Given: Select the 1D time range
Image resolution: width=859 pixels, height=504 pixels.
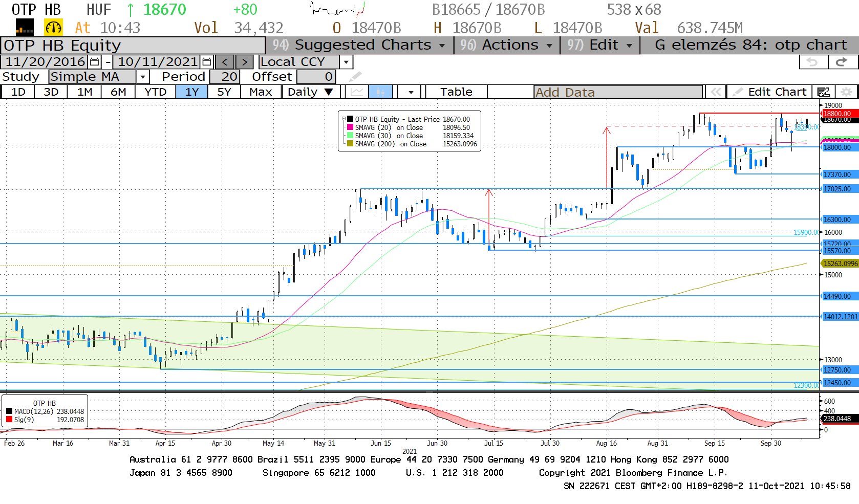Looking at the screenshot, I should (x=18, y=92).
